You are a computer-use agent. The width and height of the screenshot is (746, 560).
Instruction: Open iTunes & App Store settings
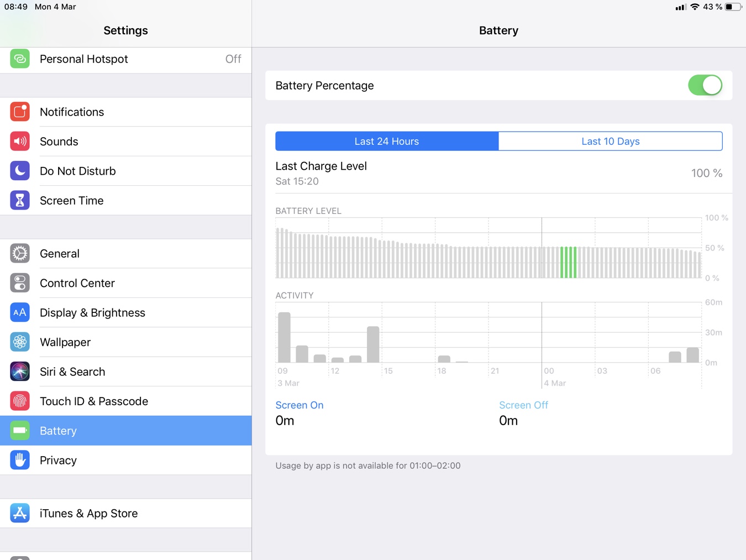coord(126,514)
